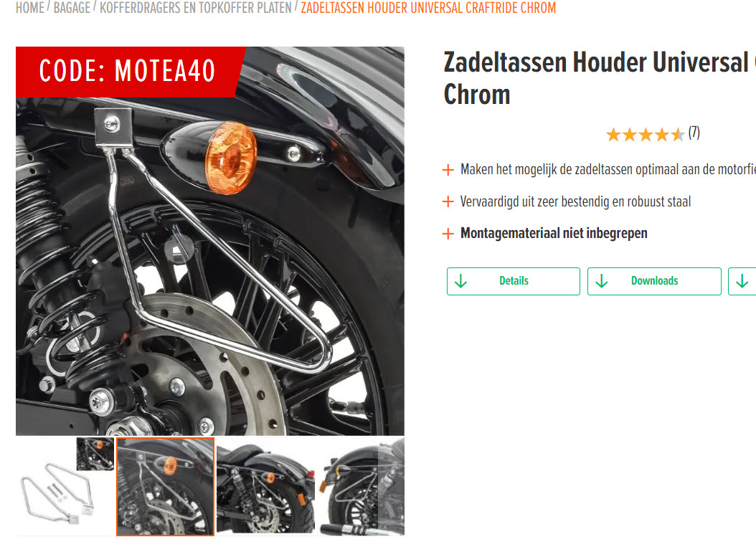Open the star rating reviews
The width and height of the screenshot is (756, 542).
tap(645, 134)
